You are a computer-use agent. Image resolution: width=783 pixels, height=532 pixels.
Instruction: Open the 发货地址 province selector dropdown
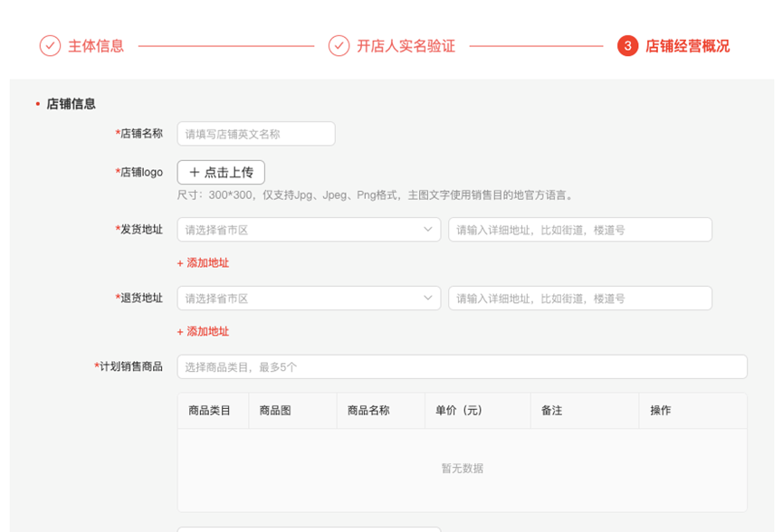tap(308, 230)
